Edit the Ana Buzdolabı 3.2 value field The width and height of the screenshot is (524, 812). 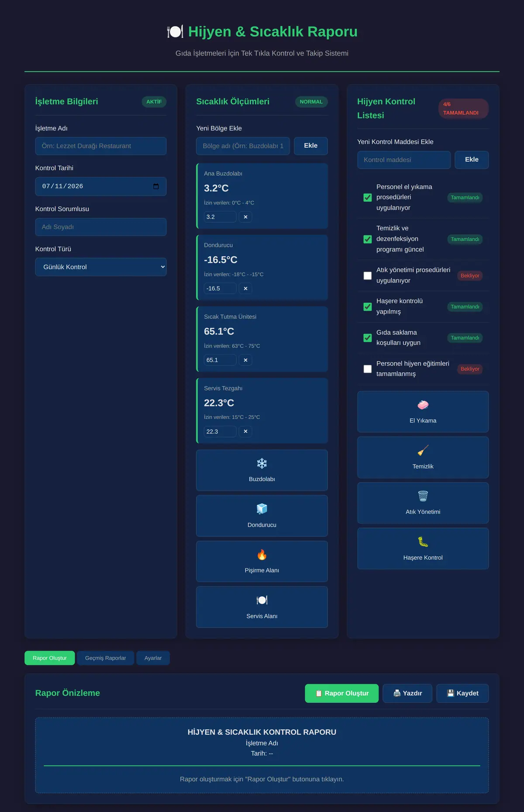220,217
